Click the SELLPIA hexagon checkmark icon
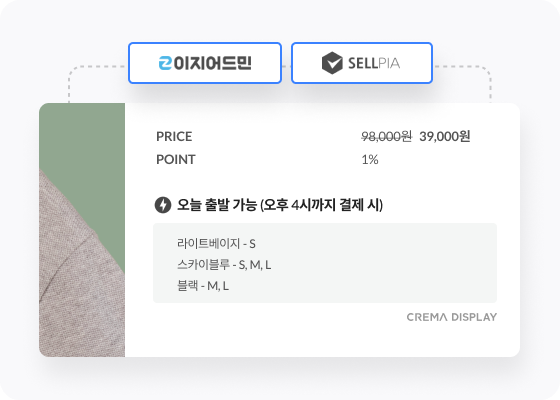The height and width of the screenshot is (400, 560). (332, 63)
